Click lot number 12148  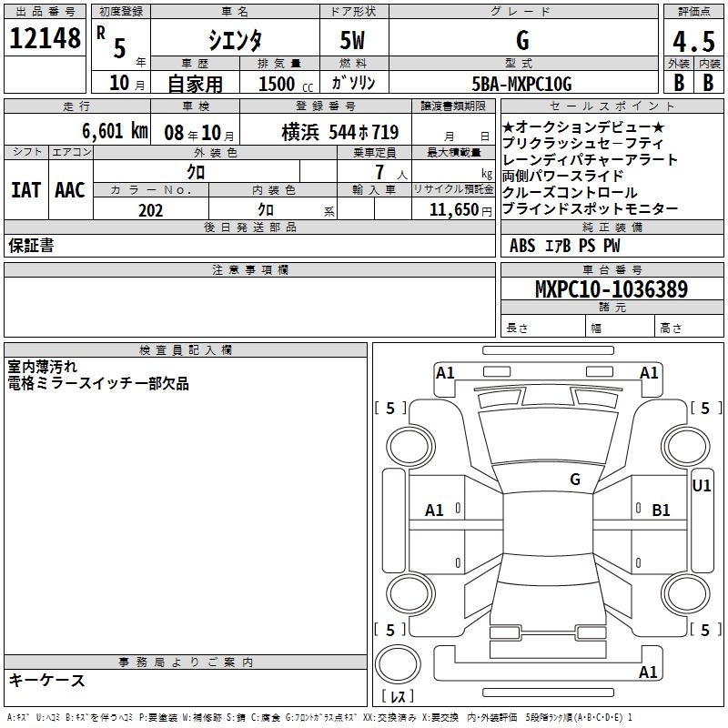pyautogui.click(x=45, y=38)
